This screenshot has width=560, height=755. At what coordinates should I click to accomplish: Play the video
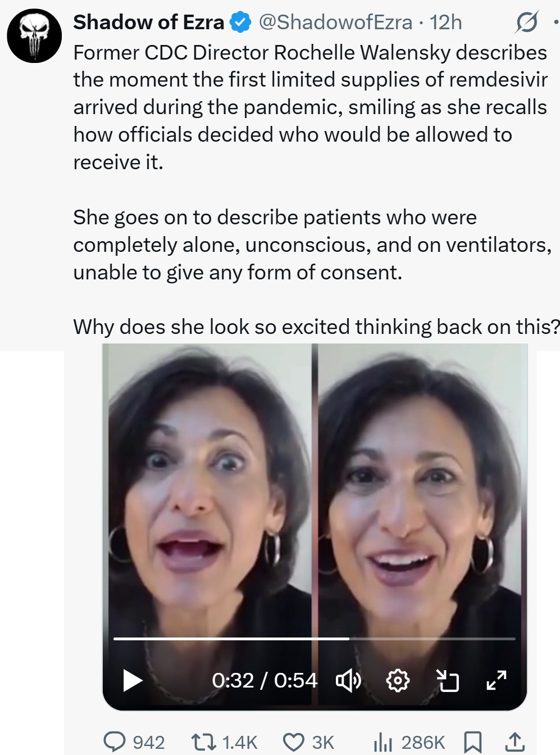click(x=133, y=680)
